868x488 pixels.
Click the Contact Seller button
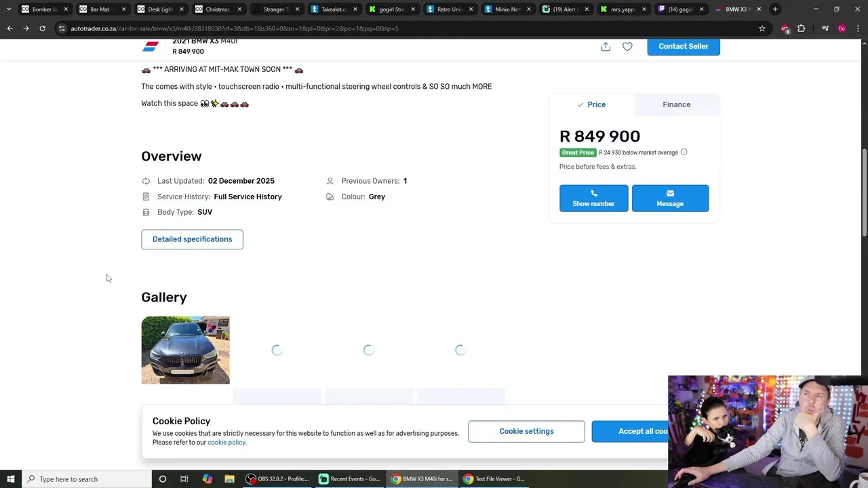(x=684, y=46)
